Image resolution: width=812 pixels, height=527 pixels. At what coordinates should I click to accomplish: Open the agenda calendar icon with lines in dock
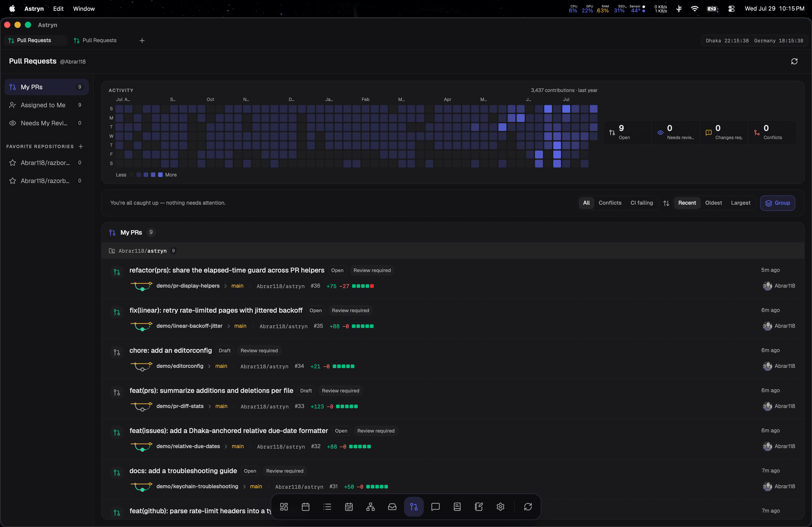coord(349,507)
